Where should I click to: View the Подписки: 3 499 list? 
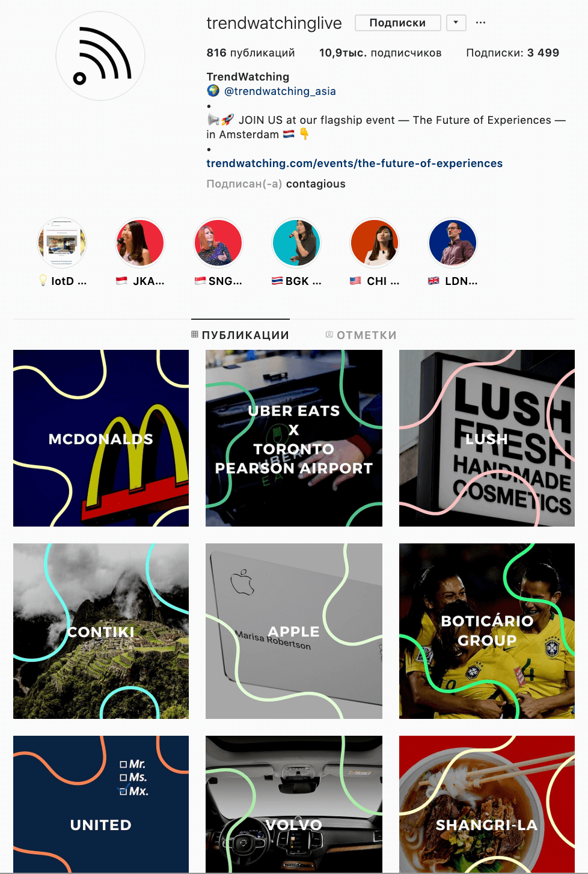pyautogui.click(x=512, y=53)
